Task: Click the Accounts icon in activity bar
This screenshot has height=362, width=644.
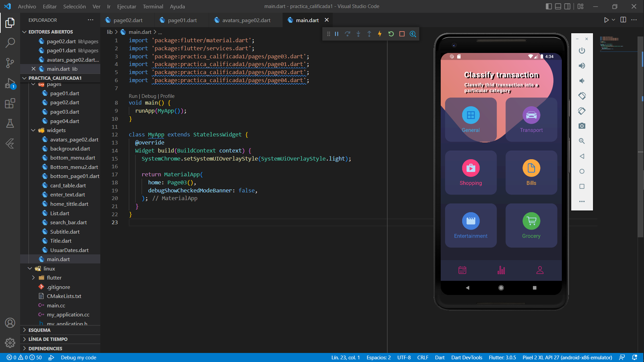Action: [10, 323]
